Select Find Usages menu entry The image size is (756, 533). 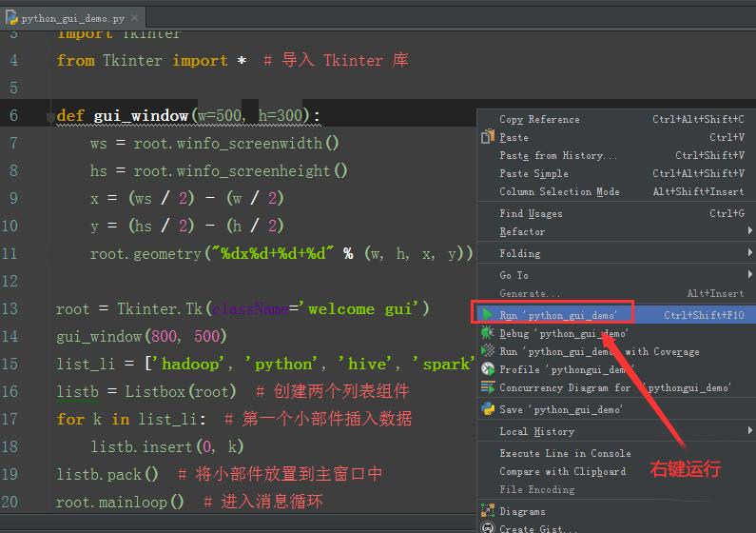pos(531,213)
